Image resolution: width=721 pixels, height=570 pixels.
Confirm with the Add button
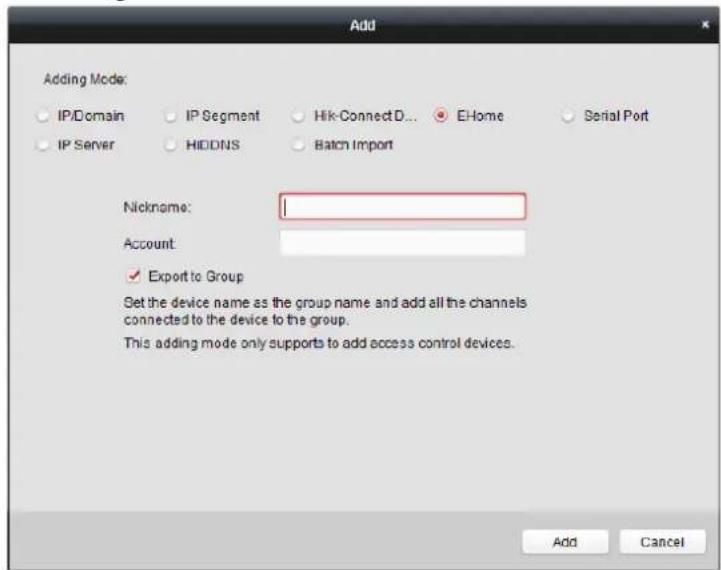click(565, 542)
